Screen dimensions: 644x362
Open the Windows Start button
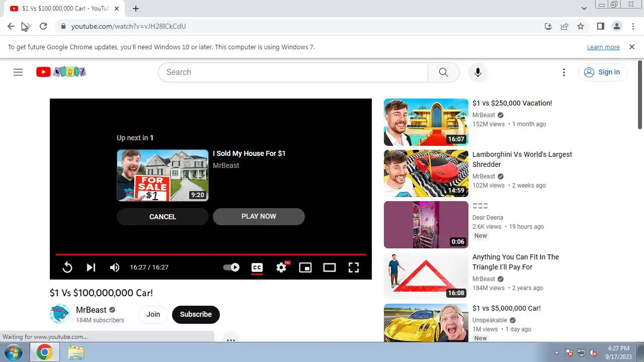click(x=14, y=352)
